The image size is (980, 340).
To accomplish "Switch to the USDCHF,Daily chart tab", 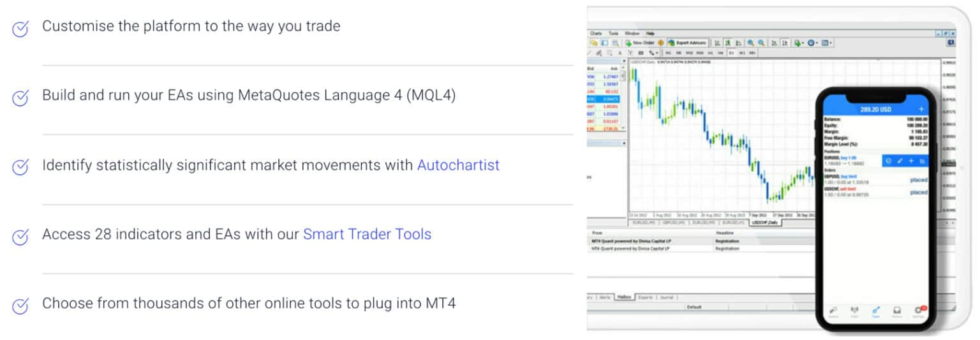I will click(764, 223).
